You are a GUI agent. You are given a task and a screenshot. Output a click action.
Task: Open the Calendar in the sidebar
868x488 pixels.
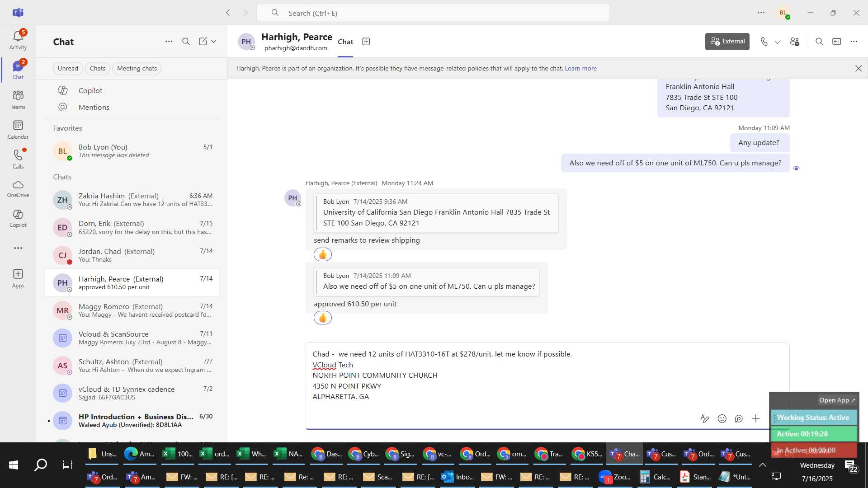pyautogui.click(x=18, y=130)
